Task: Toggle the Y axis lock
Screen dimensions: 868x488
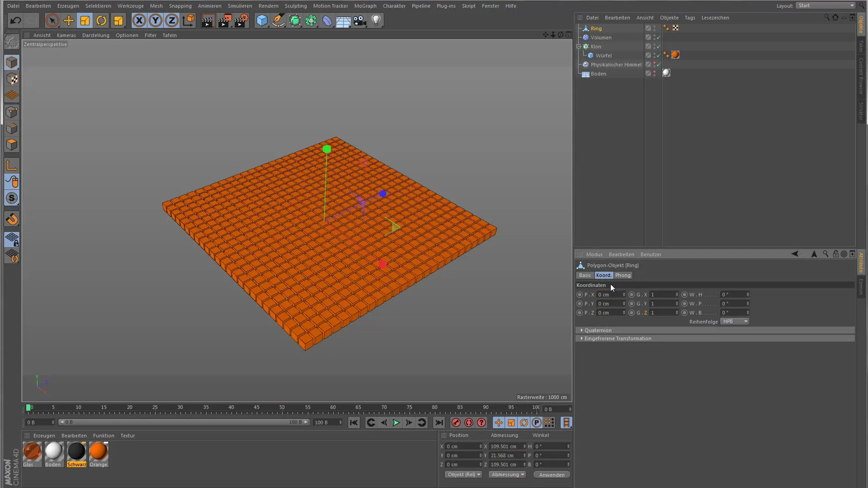Action: 156,20
